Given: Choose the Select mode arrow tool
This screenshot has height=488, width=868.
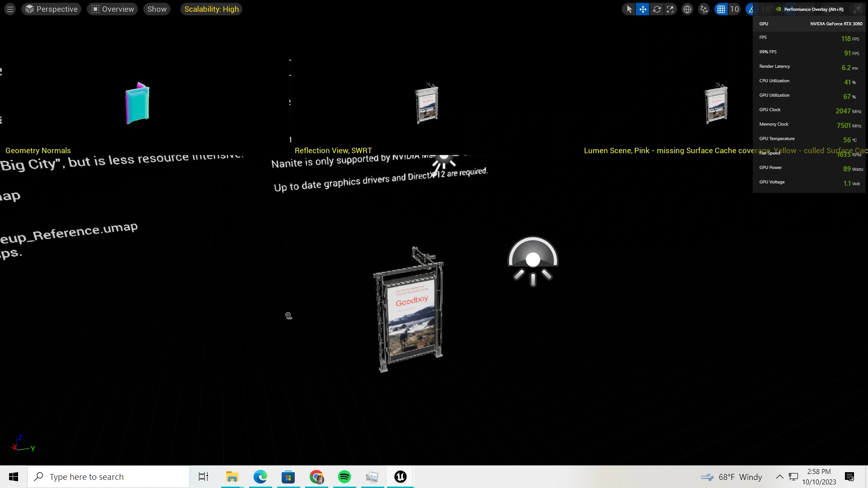Looking at the screenshot, I should (x=629, y=9).
